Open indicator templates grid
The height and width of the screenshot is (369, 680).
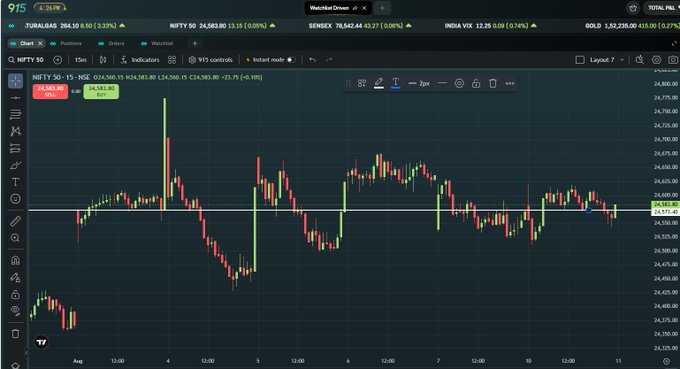[x=172, y=60]
